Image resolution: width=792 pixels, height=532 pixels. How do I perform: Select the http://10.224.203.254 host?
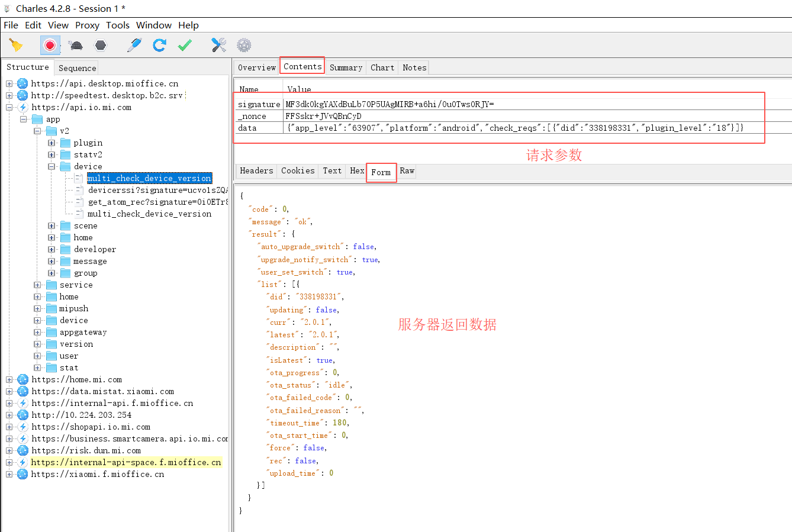coord(82,415)
